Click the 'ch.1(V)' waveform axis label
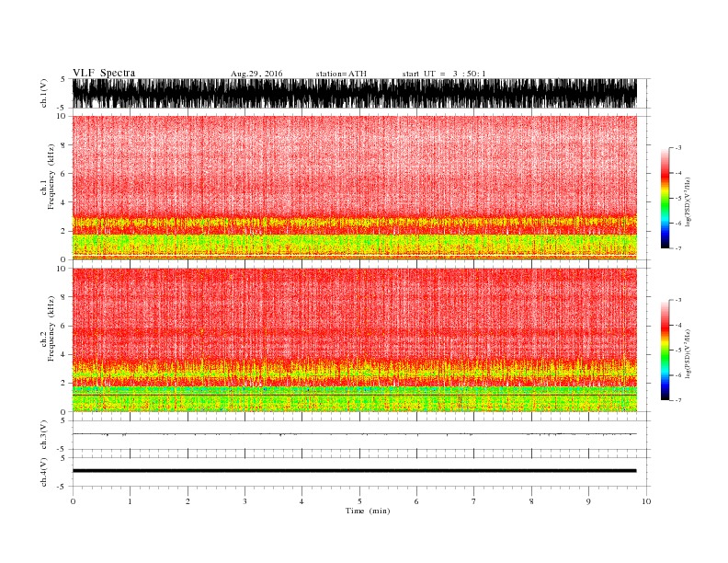The image size is (728, 563). [44, 93]
